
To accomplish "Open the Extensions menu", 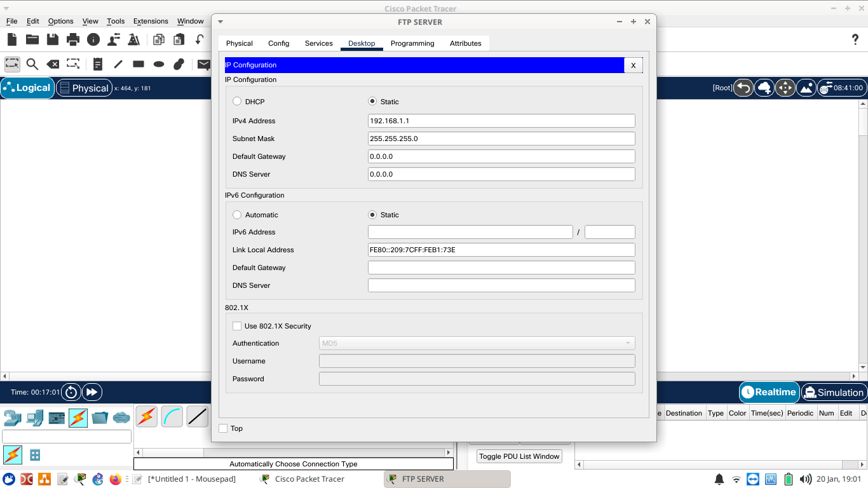I will (151, 21).
